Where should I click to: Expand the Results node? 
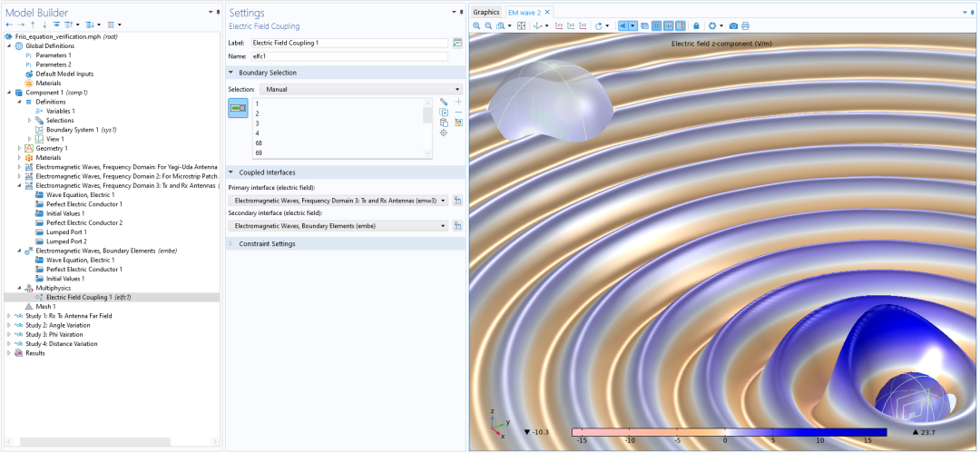tap(9, 353)
